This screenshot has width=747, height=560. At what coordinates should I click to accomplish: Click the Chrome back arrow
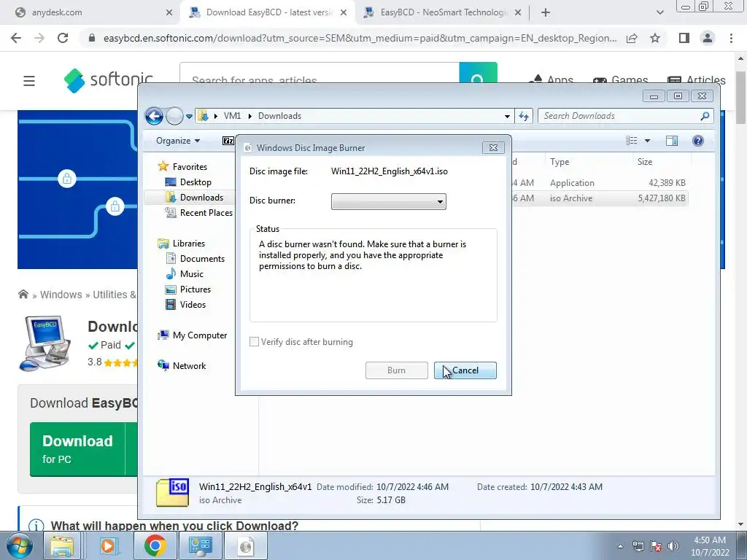(x=16, y=38)
